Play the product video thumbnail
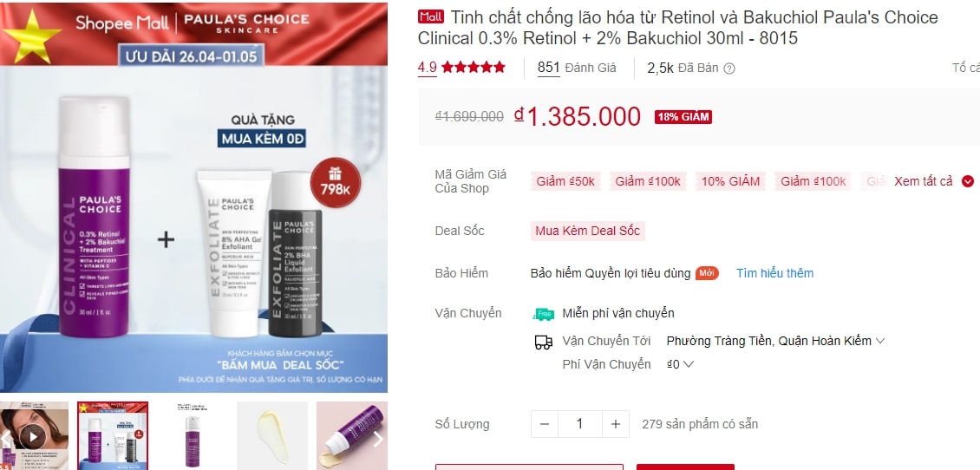Screen dimensions: 980x470 [x=32, y=435]
